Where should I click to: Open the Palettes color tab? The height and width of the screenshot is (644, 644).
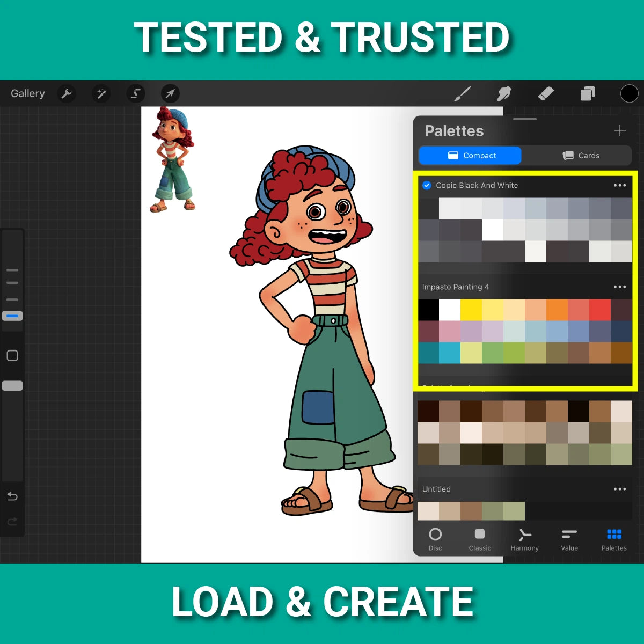coord(614,539)
